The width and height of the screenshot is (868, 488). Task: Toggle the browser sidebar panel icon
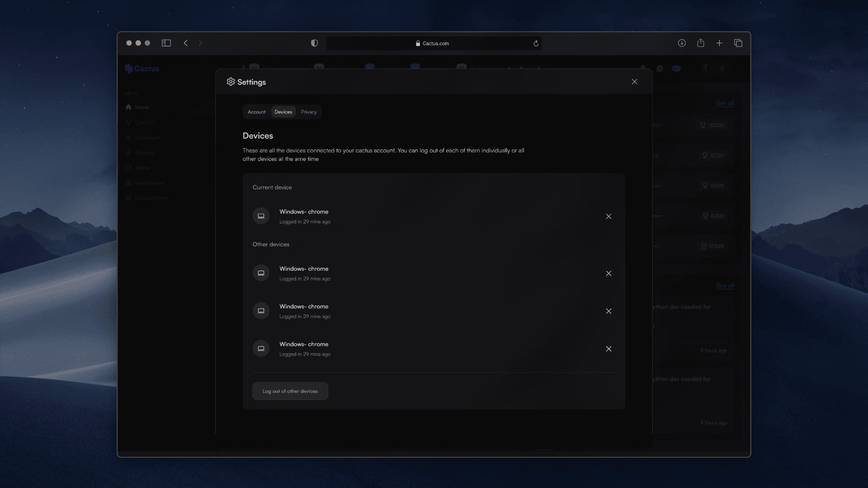point(166,43)
